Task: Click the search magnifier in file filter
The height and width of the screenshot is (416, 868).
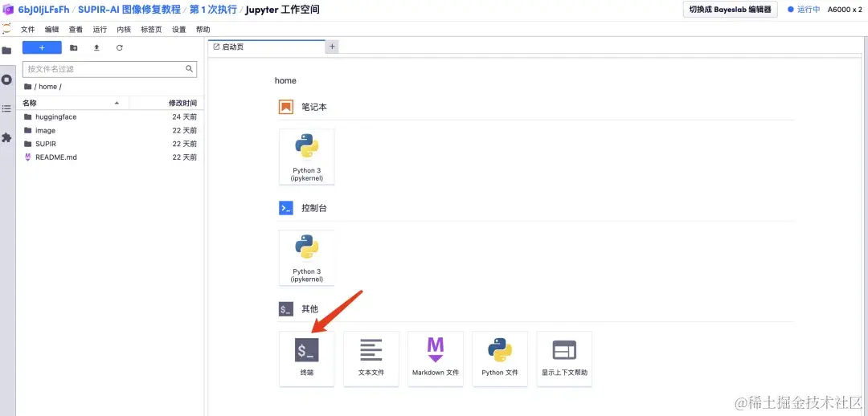Action: [x=190, y=69]
